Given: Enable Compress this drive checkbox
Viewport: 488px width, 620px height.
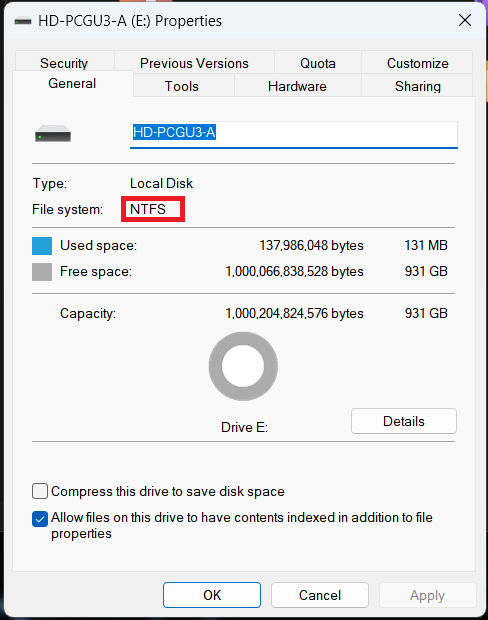Looking at the screenshot, I should (40, 491).
